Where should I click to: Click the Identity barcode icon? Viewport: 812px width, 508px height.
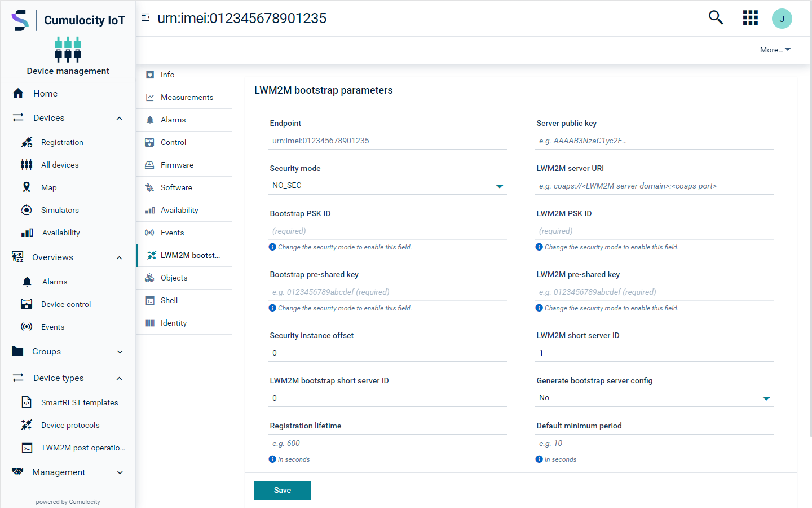[150, 323]
